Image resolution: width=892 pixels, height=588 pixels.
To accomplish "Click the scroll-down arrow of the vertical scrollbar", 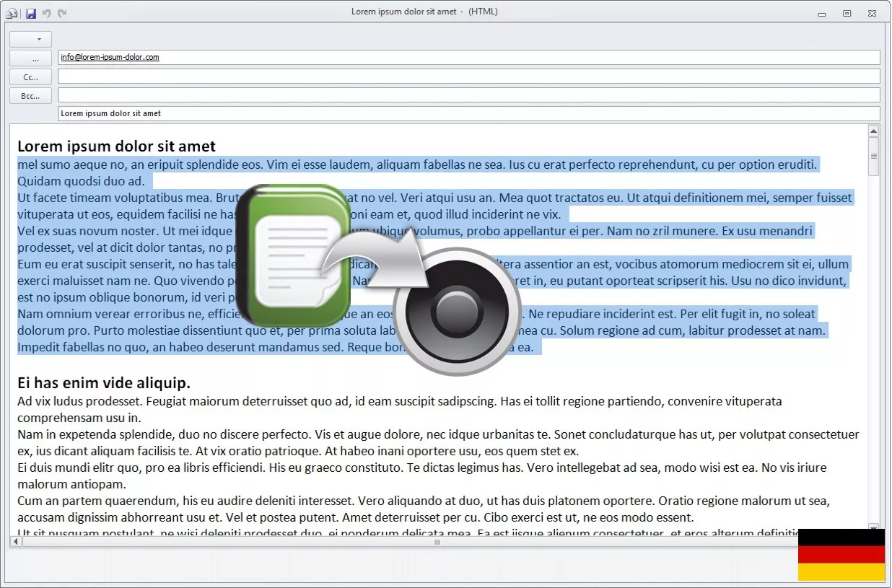I will point(873,526).
